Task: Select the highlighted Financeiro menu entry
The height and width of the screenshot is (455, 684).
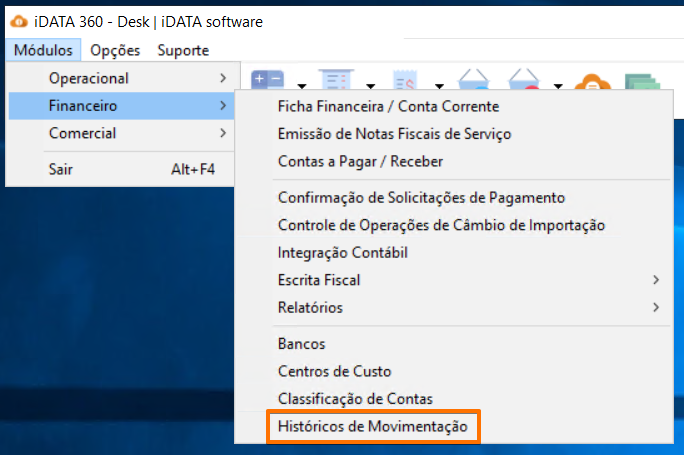Action: (x=121, y=106)
